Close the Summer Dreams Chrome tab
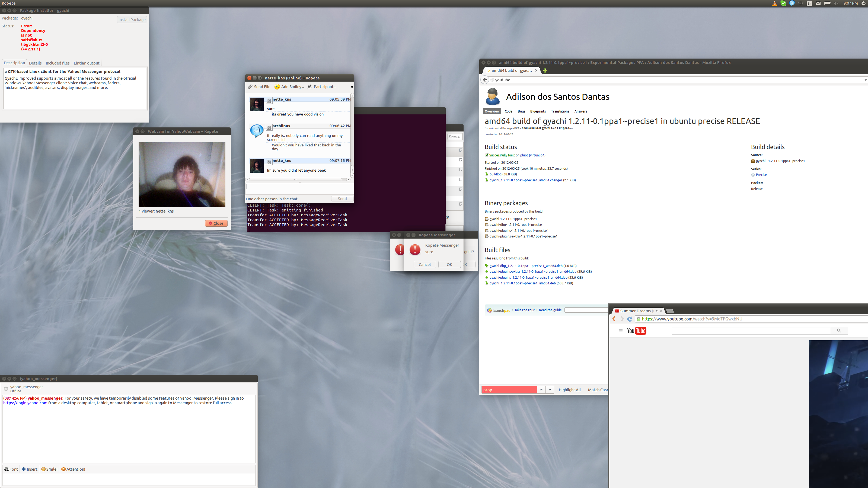The width and height of the screenshot is (868, 488). [x=662, y=311]
